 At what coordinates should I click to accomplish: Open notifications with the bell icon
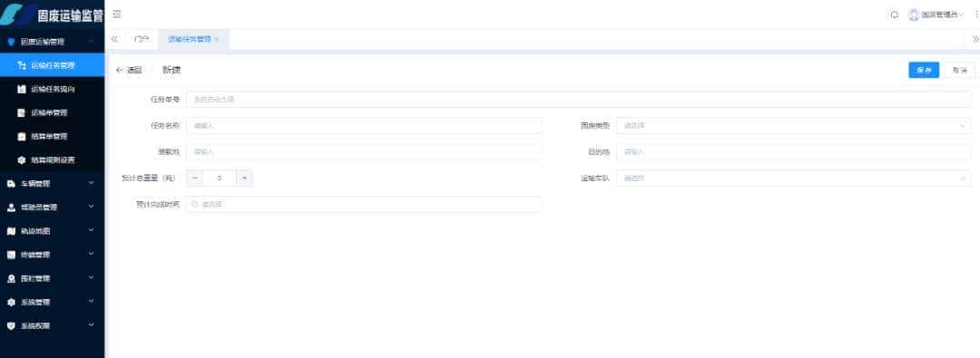point(895,15)
